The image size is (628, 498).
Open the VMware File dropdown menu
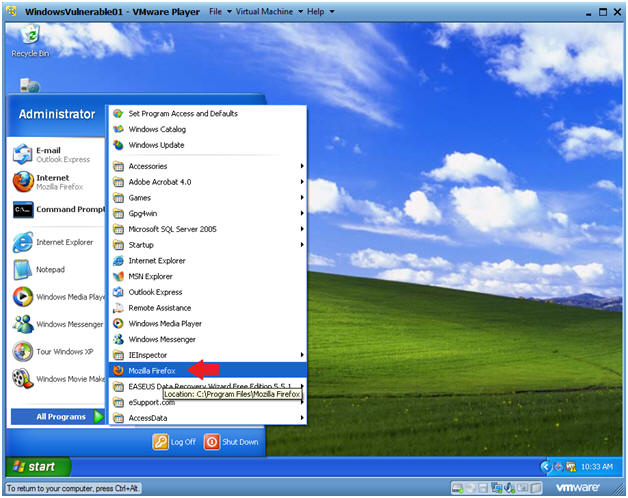point(220,12)
